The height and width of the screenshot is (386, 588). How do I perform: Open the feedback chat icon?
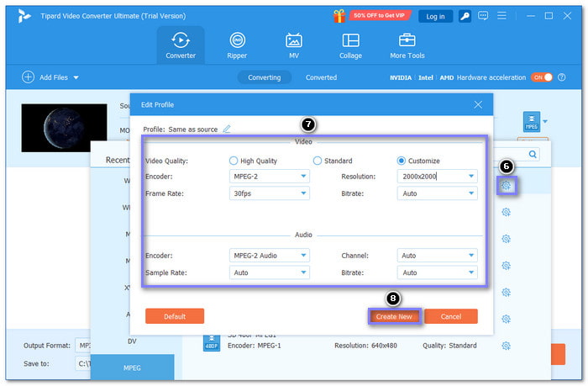483,16
